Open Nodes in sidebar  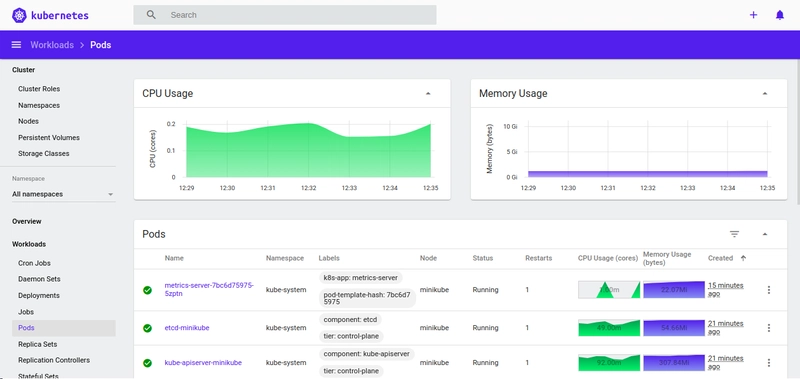click(x=28, y=121)
